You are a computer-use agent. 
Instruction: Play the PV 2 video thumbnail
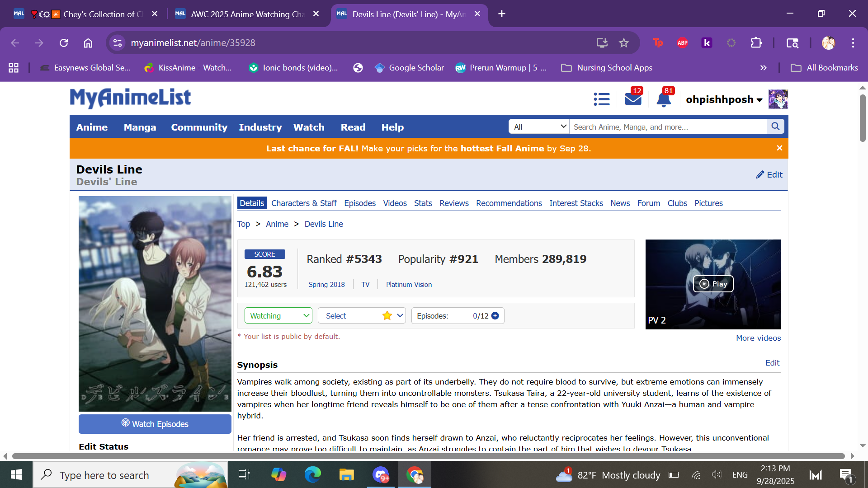713,284
